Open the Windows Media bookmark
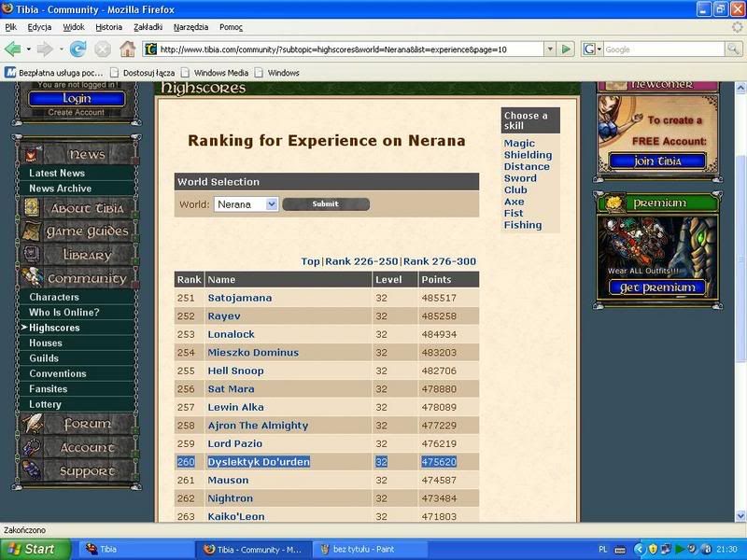 (215, 73)
